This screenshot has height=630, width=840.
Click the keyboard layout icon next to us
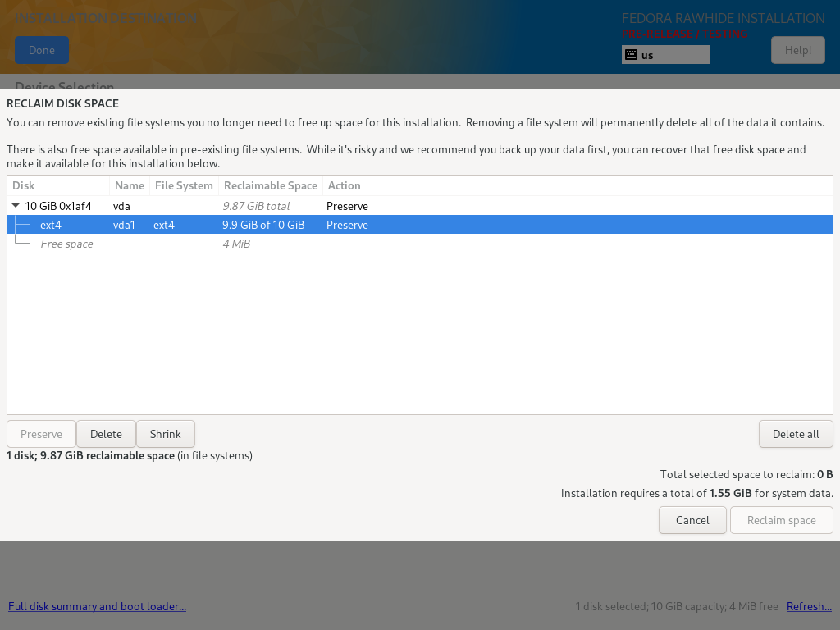click(632, 55)
